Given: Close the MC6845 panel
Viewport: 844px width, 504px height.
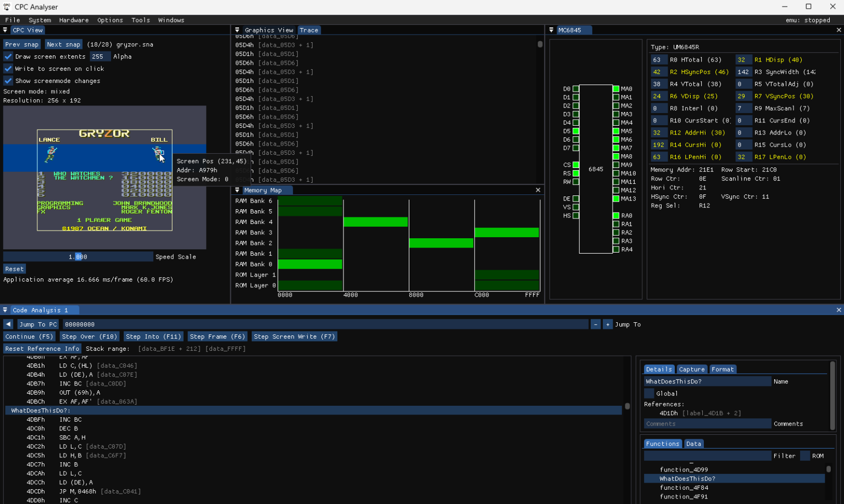Looking at the screenshot, I should pos(839,30).
